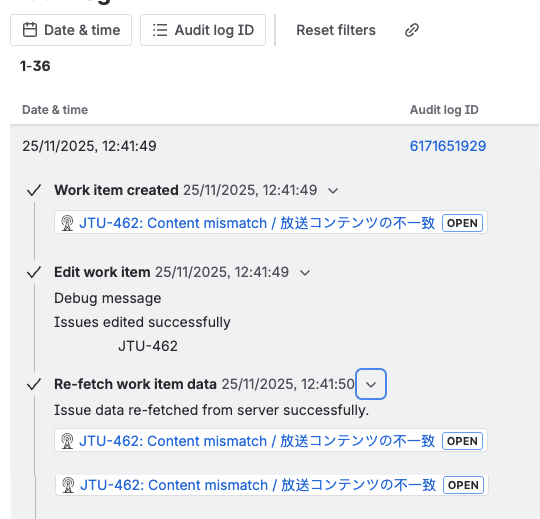This screenshot has height=519, width=540.
Task: Click OPEN status badge in Work item created card
Action: pyautogui.click(x=462, y=223)
